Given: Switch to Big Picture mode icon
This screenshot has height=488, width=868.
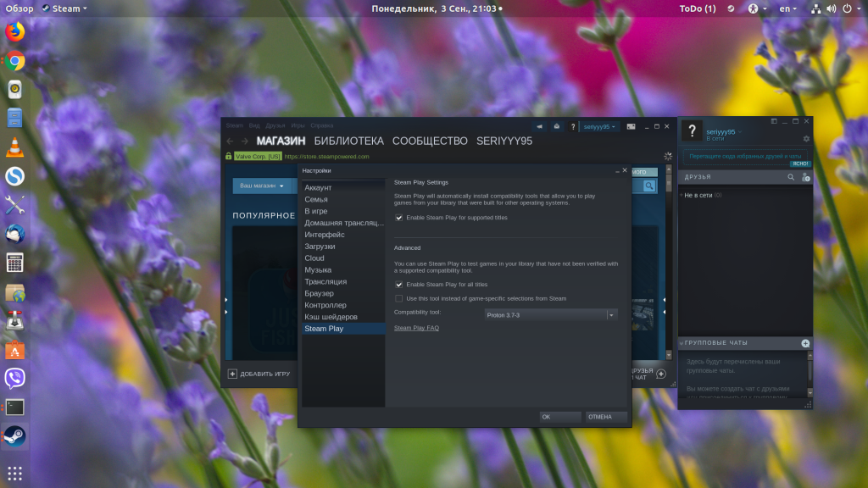Looking at the screenshot, I should [x=631, y=127].
